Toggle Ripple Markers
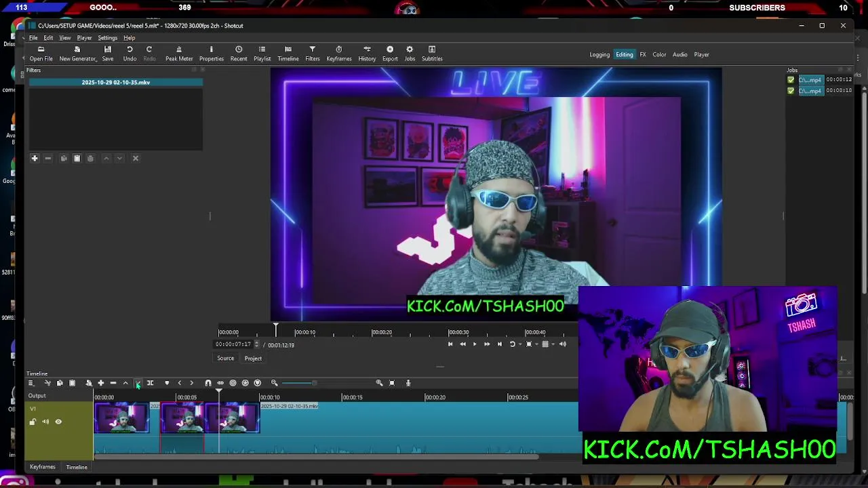868x488 pixels. point(257,383)
